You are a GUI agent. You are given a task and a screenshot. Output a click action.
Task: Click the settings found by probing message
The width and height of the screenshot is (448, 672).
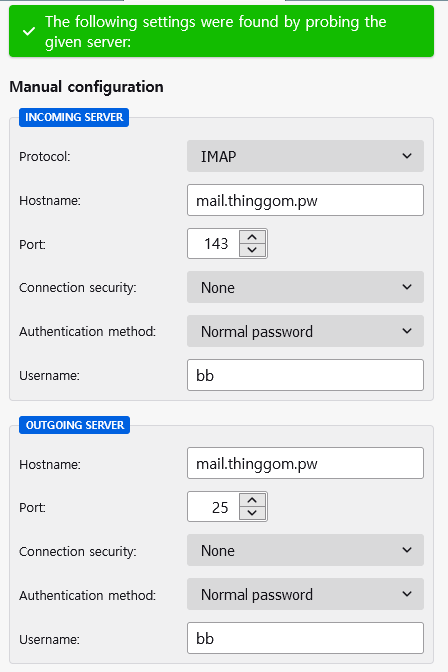click(216, 31)
